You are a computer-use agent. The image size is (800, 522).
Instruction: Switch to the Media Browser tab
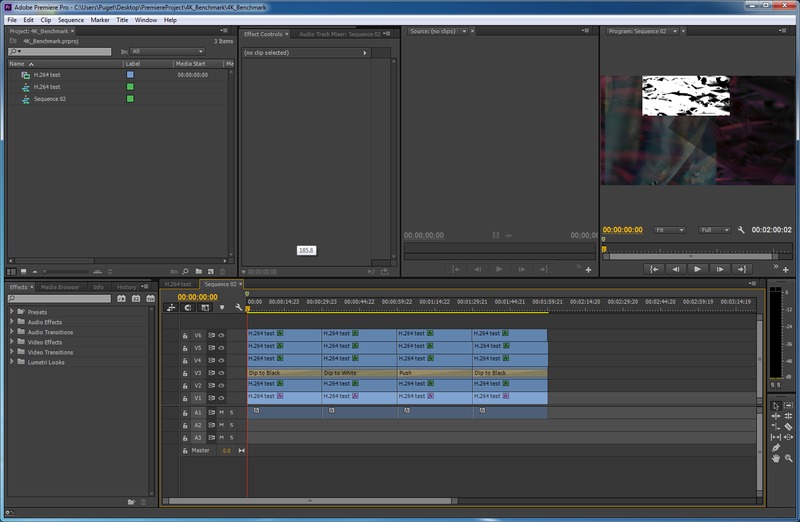click(x=59, y=287)
